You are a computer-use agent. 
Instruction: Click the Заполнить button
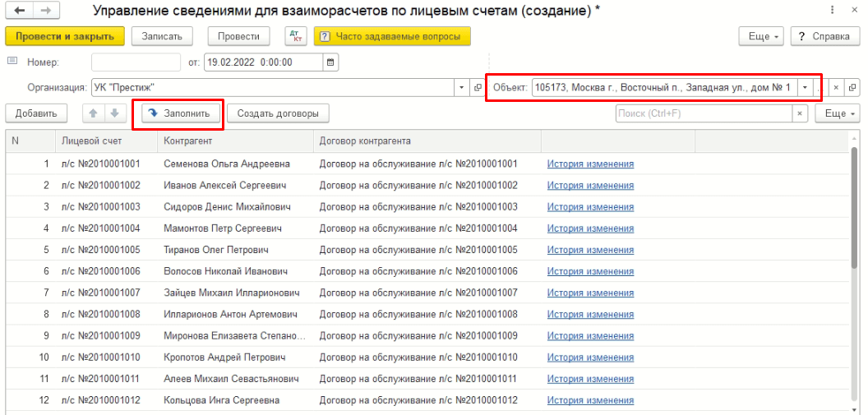181,113
